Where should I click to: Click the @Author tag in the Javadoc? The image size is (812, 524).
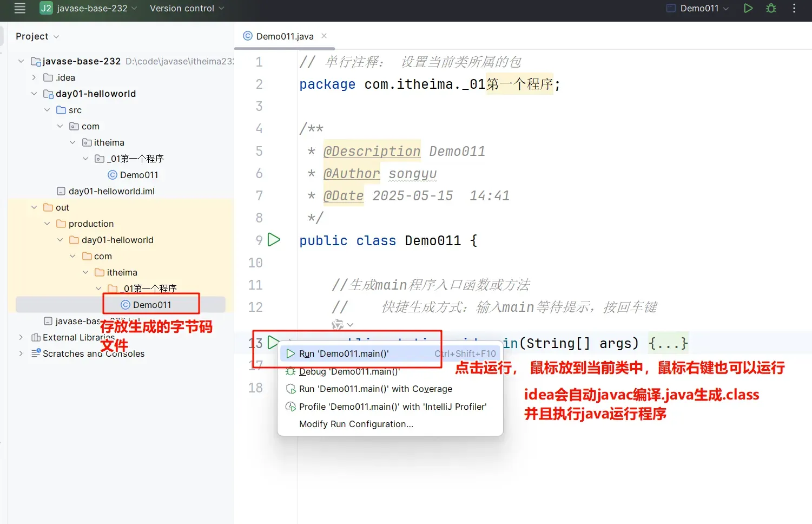click(x=352, y=173)
